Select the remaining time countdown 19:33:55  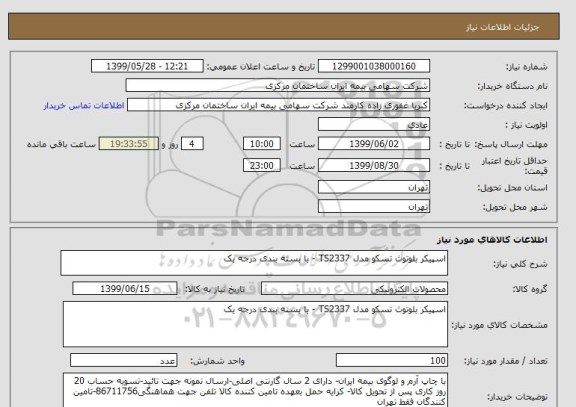(x=129, y=144)
